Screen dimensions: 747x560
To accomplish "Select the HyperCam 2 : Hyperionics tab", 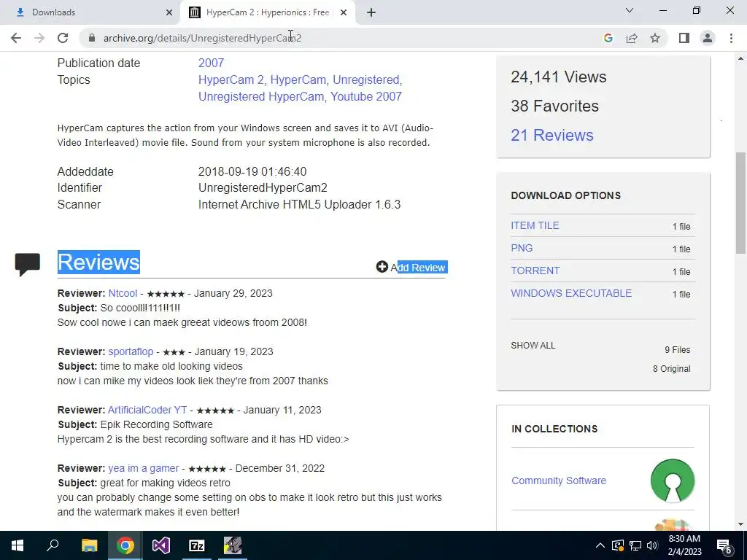I will tap(267, 12).
